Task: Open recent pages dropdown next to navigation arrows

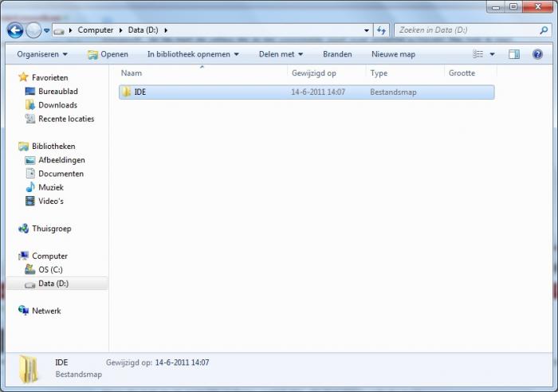Action: click(46, 30)
